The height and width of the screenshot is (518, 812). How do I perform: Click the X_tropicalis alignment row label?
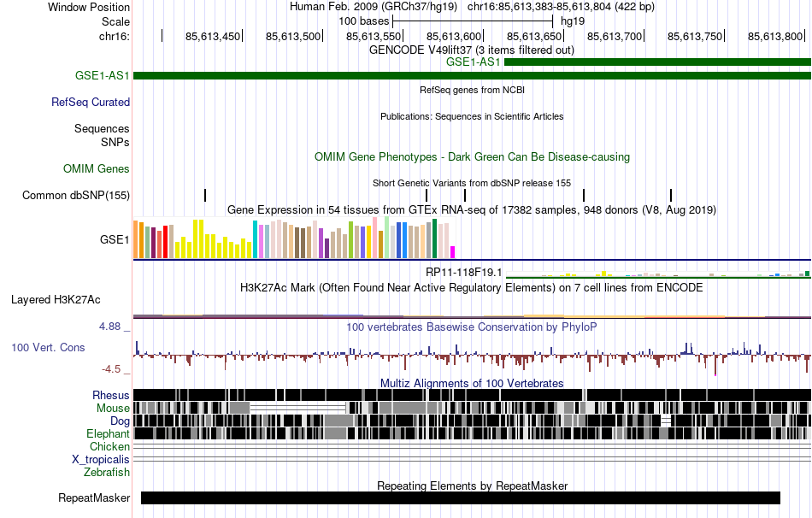pyautogui.click(x=101, y=460)
